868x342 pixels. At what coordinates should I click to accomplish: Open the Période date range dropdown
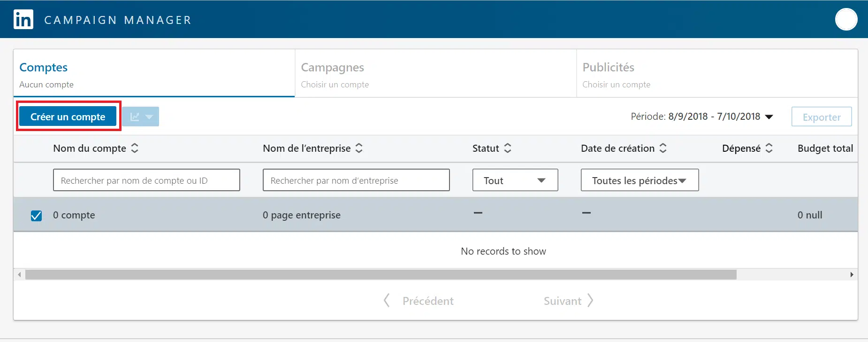(x=701, y=117)
